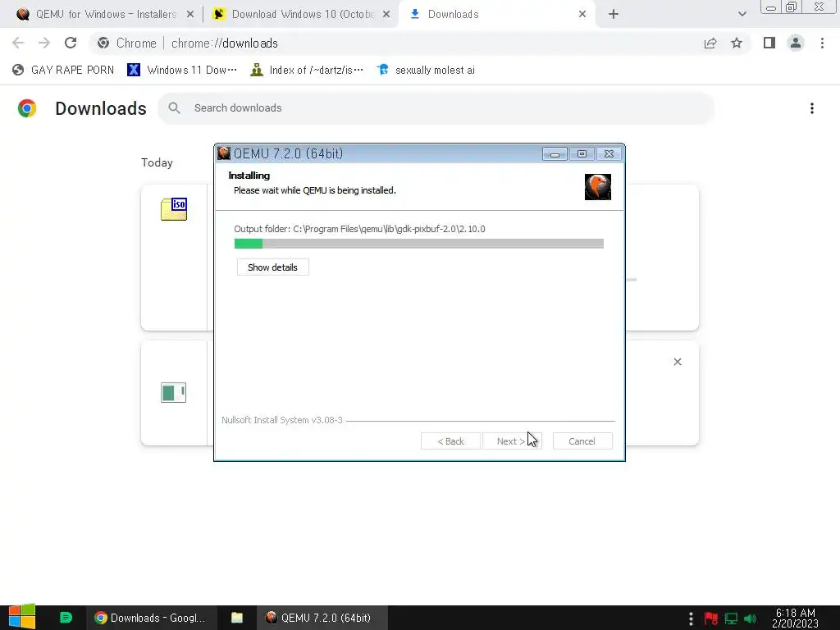The height and width of the screenshot is (630, 840).
Task: Go back using the back arrow
Action: 18,43
